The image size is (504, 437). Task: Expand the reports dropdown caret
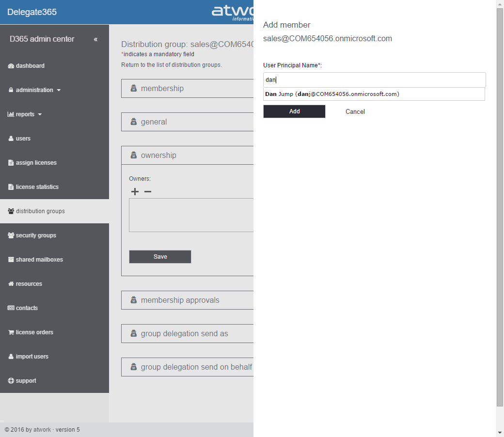point(40,114)
